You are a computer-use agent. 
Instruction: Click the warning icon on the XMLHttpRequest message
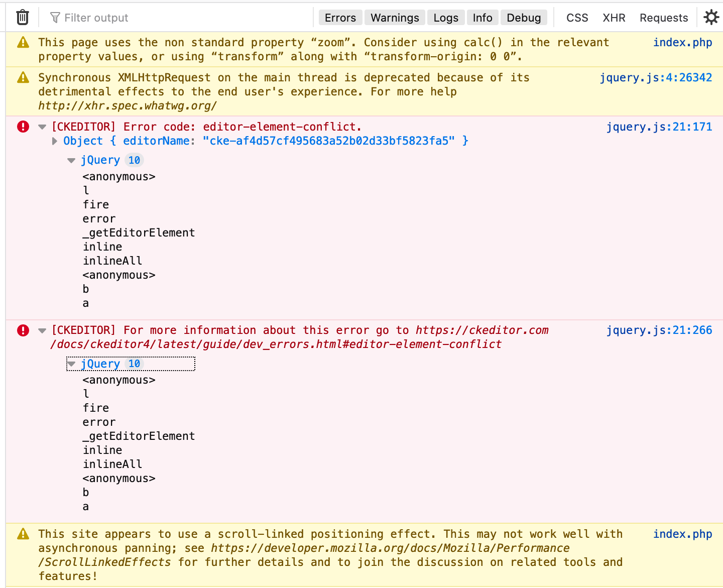(23, 78)
